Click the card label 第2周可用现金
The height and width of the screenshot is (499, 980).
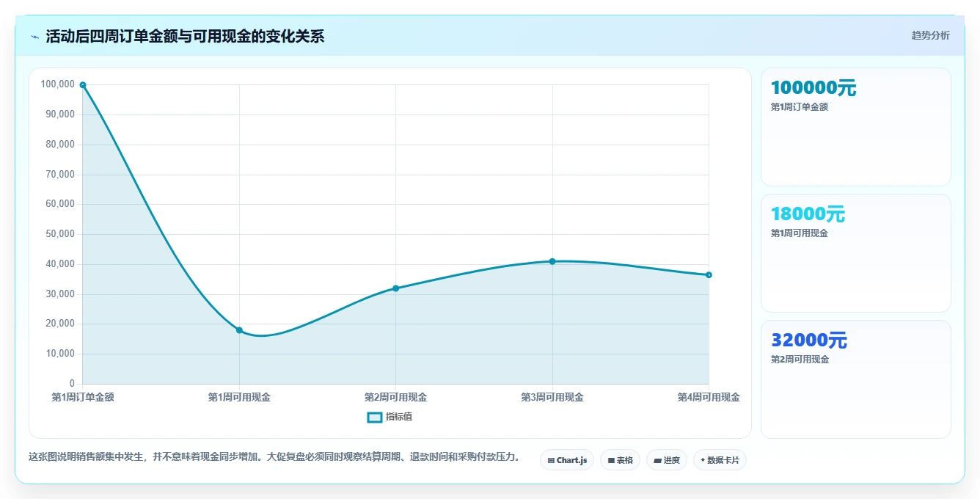coord(800,360)
